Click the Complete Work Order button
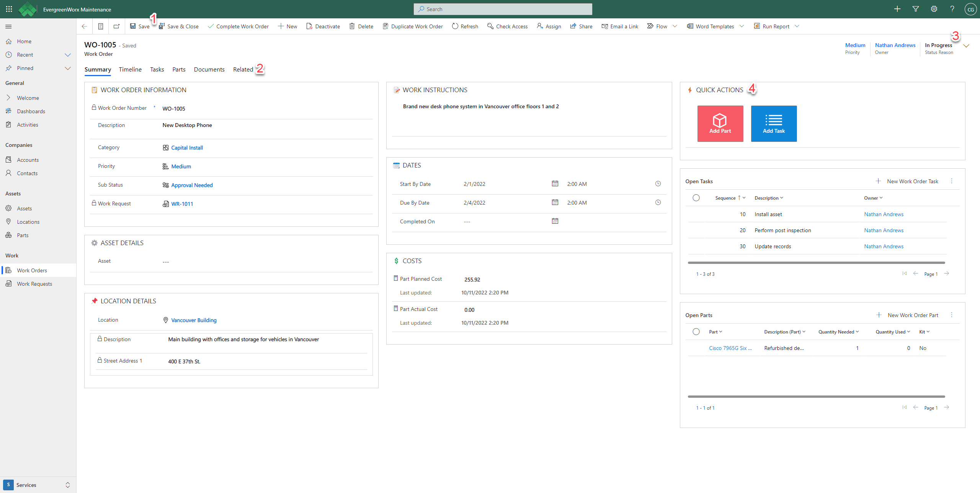980x493 pixels. (x=238, y=26)
